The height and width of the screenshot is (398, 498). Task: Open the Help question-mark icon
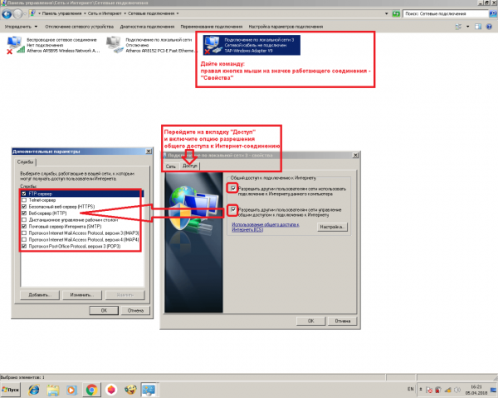(x=489, y=27)
